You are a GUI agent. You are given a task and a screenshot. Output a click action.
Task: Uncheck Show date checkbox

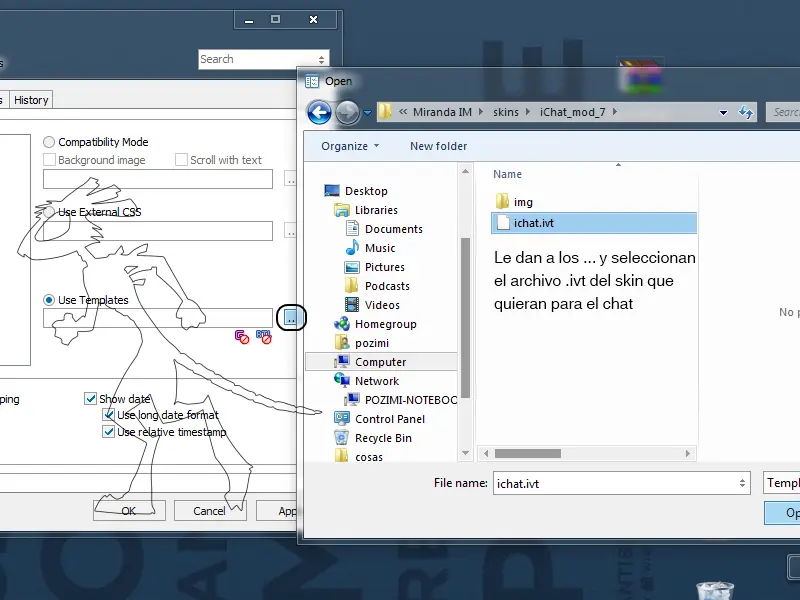pyautogui.click(x=90, y=398)
